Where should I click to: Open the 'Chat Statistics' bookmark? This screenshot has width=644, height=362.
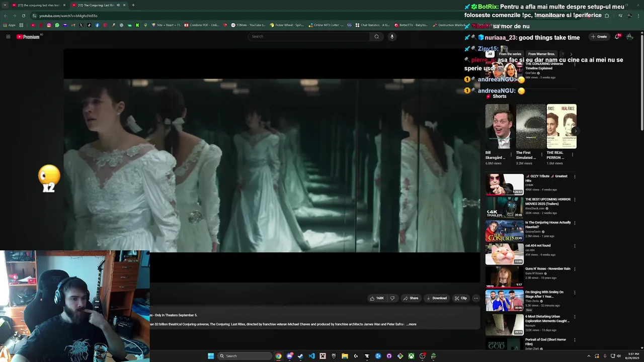pos(372,25)
